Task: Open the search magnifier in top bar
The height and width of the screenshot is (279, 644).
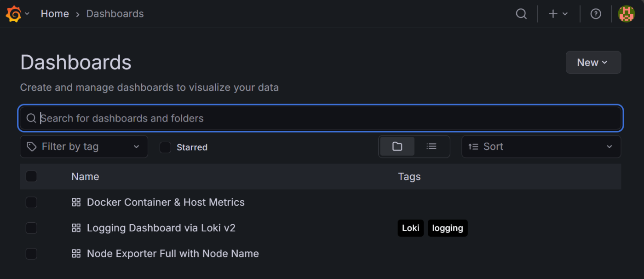Action: click(x=521, y=14)
